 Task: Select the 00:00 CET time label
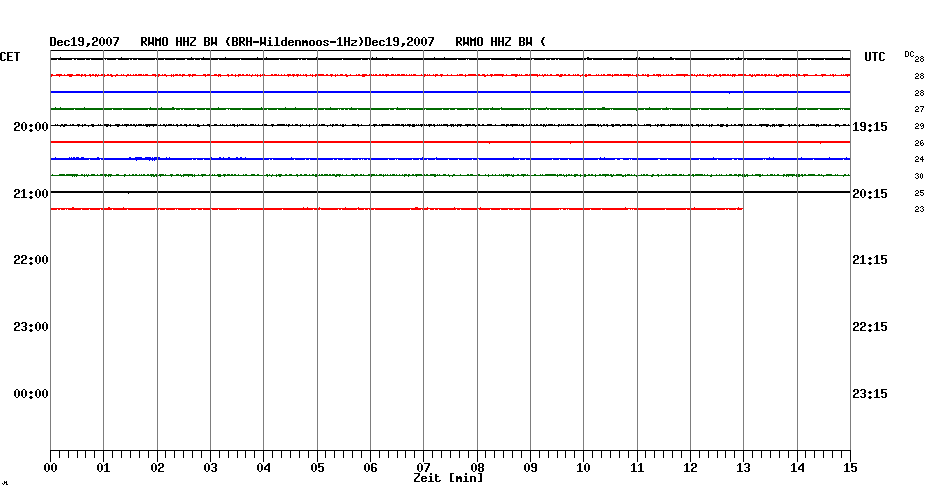pyautogui.click(x=31, y=394)
